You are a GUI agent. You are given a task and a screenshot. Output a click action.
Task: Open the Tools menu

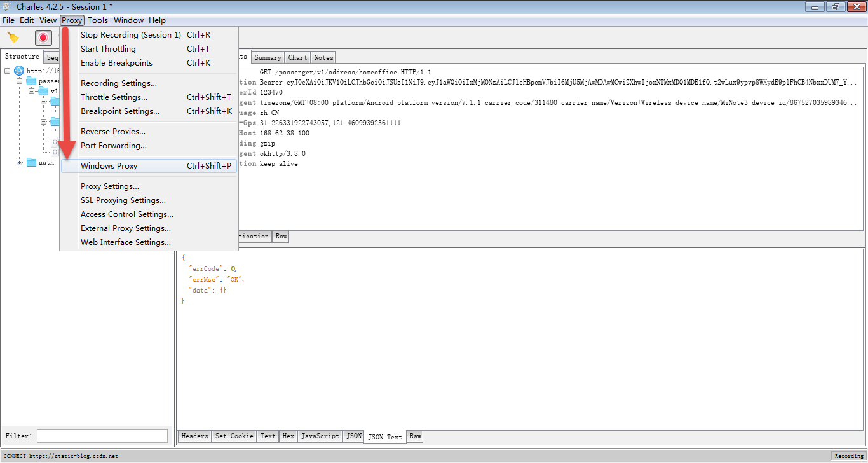pos(98,20)
